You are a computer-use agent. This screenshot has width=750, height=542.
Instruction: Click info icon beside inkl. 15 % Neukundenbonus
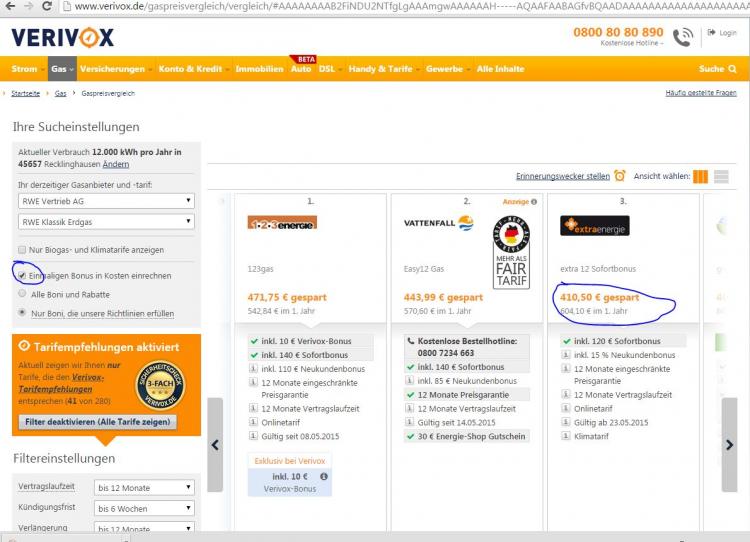566,354
